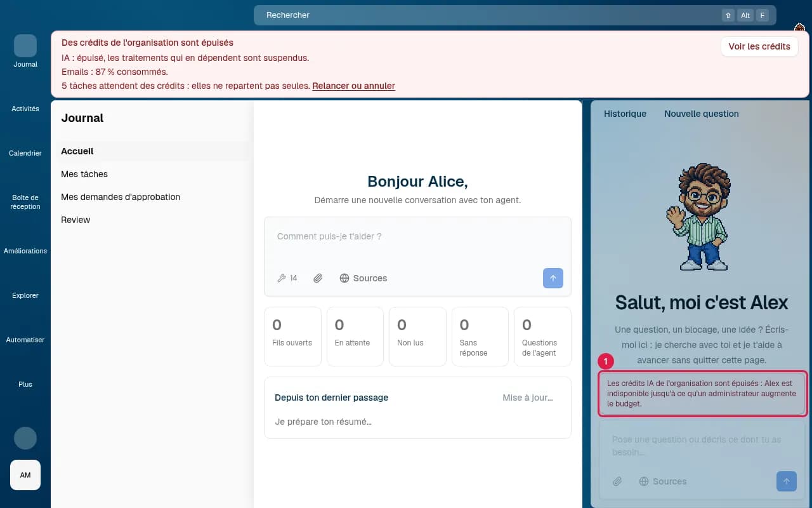
Task: Open Mes tâches in the Journal menu
Action: tap(152, 174)
